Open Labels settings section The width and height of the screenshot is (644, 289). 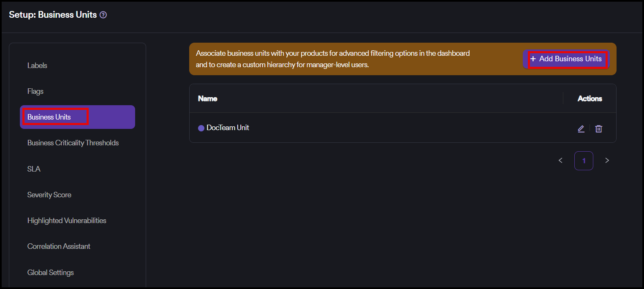37,65
